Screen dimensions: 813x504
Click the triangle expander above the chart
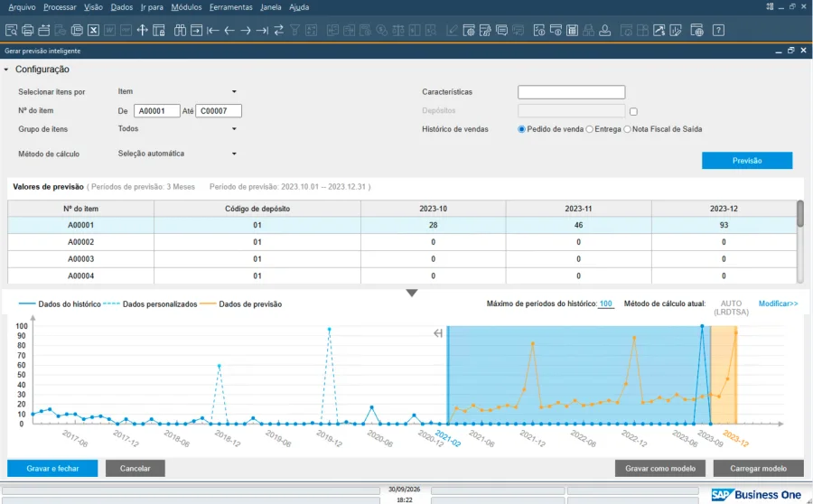tap(412, 294)
